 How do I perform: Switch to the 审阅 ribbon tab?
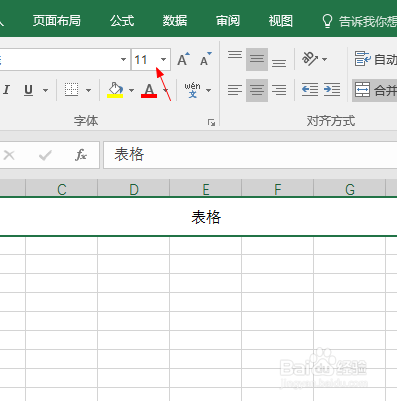coord(228,21)
